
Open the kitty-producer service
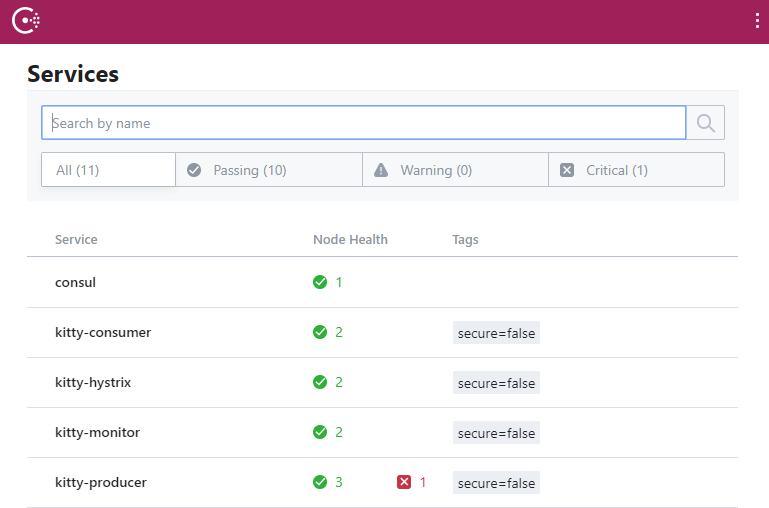pyautogui.click(x=101, y=482)
